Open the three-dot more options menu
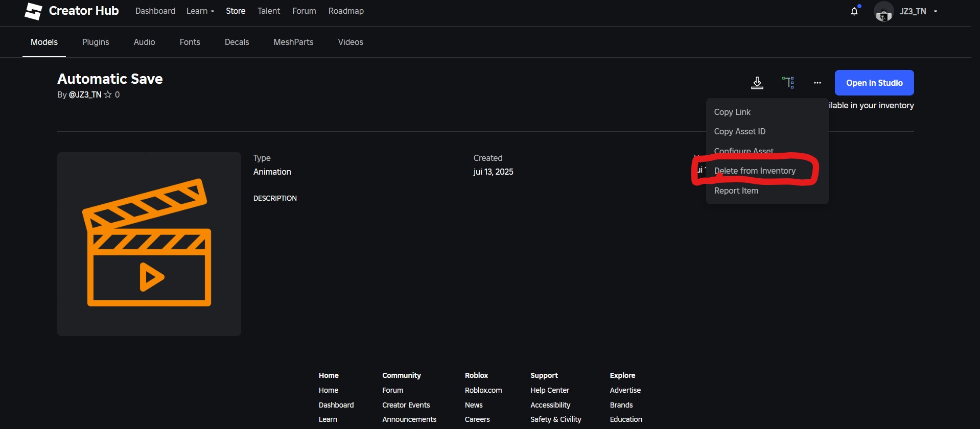980x429 pixels. point(818,83)
